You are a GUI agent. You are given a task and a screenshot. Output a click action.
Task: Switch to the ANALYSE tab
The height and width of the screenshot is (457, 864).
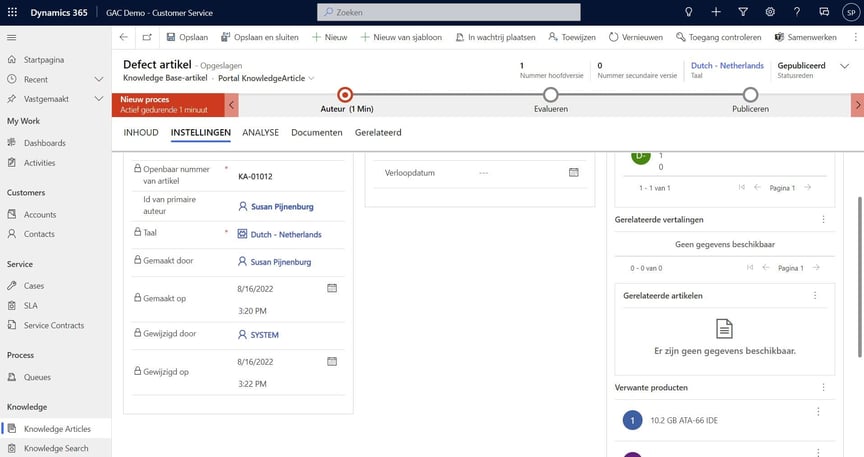pos(261,132)
